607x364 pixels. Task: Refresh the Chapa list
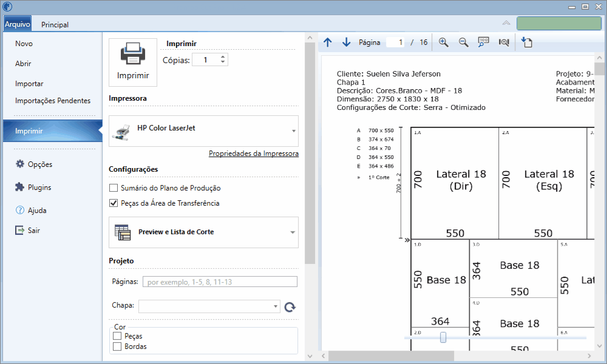[290, 307]
